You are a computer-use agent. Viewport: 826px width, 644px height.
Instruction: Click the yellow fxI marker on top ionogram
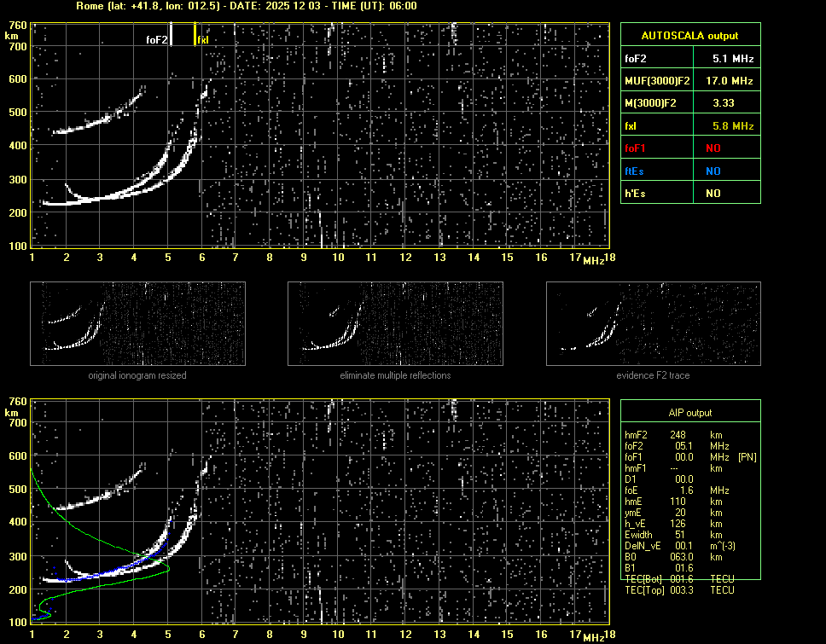point(195,34)
